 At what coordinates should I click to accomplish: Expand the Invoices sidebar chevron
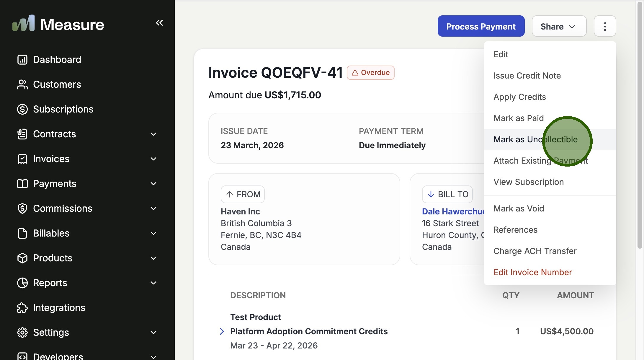pyautogui.click(x=153, y=159)
